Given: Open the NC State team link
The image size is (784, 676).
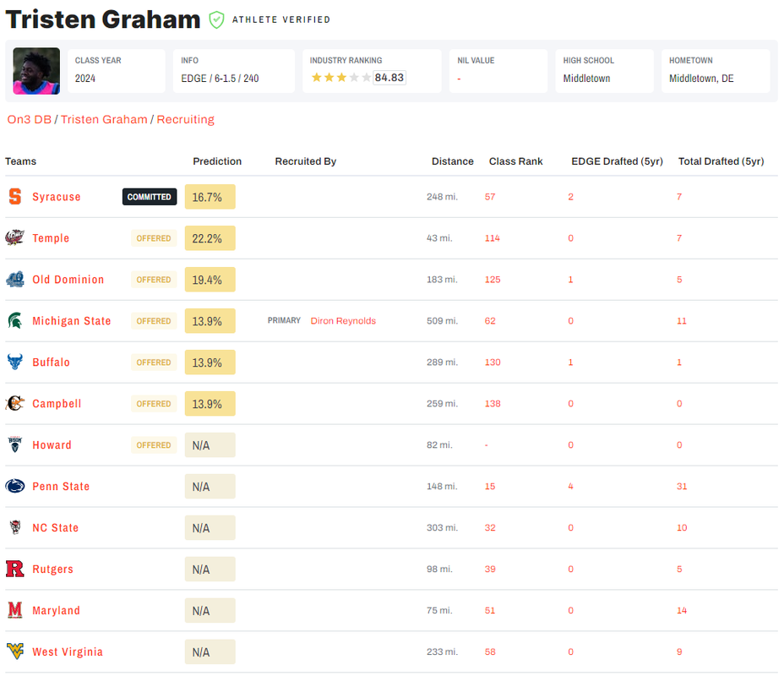Looking at the screenshot, I should pos(56,527).
